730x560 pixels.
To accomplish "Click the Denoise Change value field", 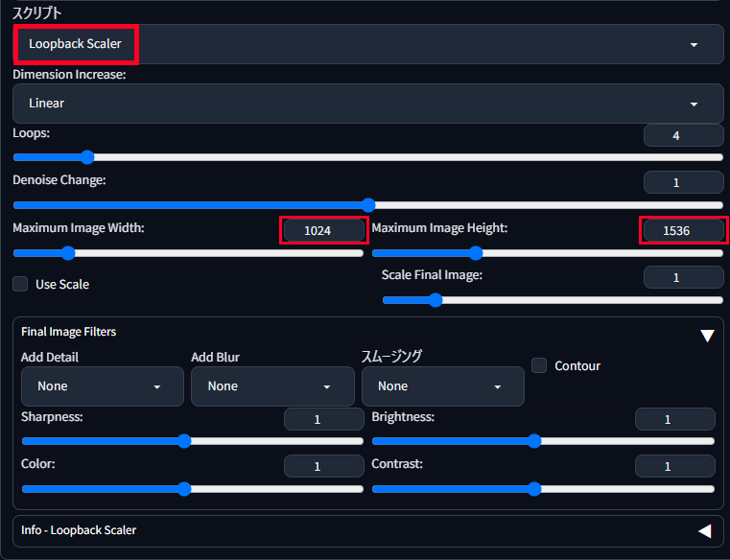I will [x=683, y=182].
